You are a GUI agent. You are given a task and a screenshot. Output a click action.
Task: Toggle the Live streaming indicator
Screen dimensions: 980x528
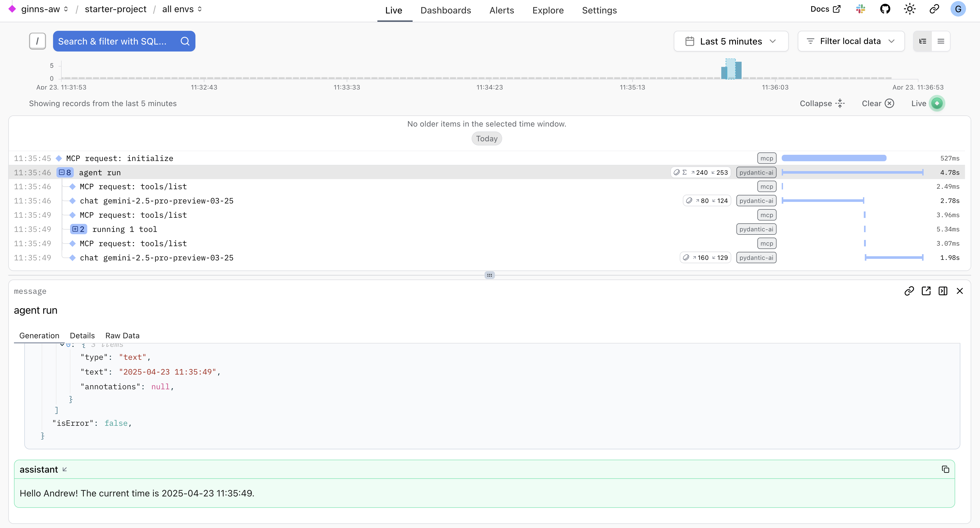[x=937, y=103]
